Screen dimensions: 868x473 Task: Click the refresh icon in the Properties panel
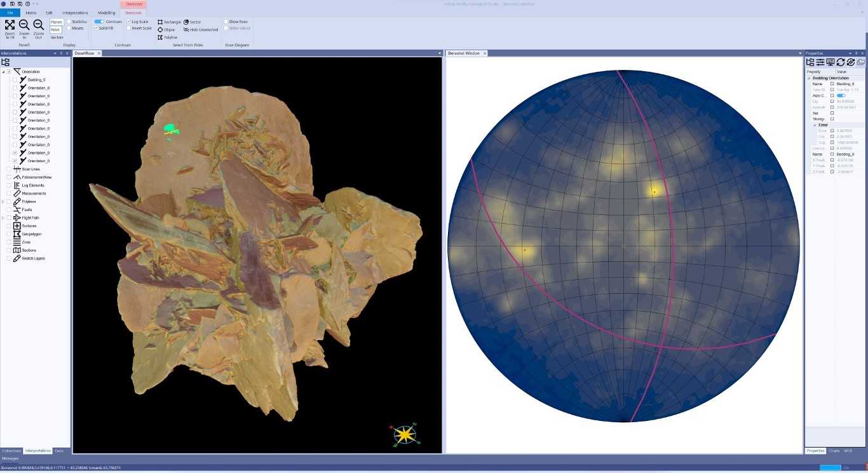[x=840, y=62]
